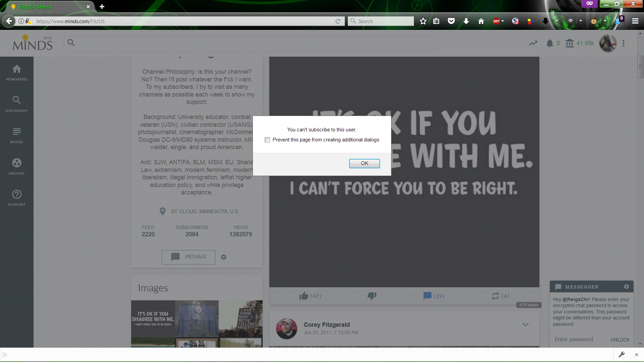Open Greasemonkey dropdown arrow
644x362 pixels.
point(605,21)
